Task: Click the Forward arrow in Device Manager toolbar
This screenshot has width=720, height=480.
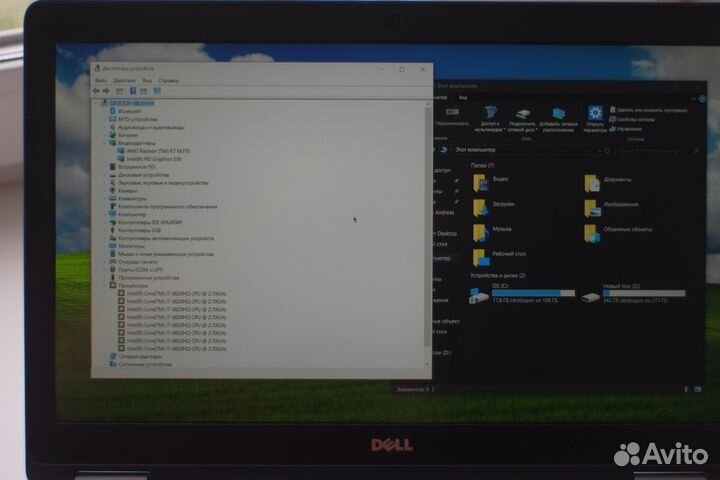Action: 106,91
